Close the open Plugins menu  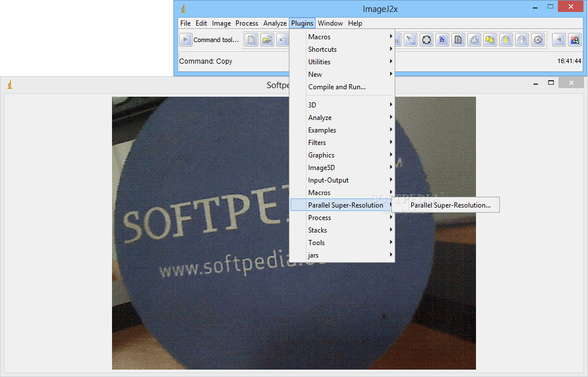point(303,23)
